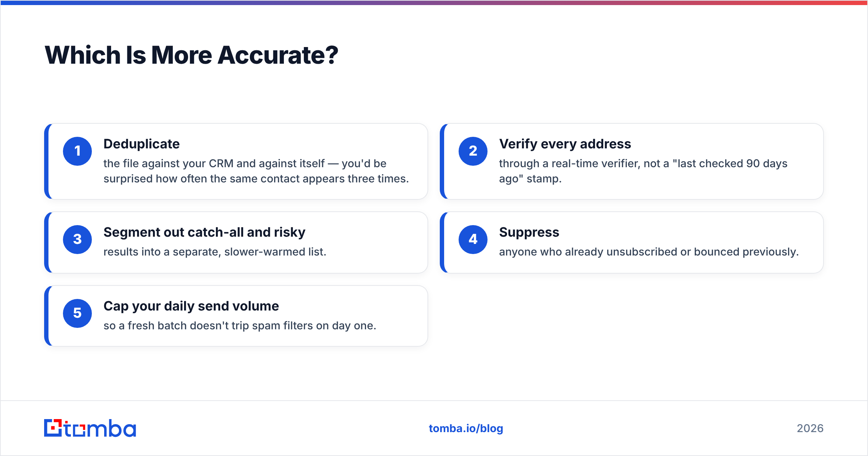Click the number 1 circle badge
Screen dimensions: 868x456
77,151
